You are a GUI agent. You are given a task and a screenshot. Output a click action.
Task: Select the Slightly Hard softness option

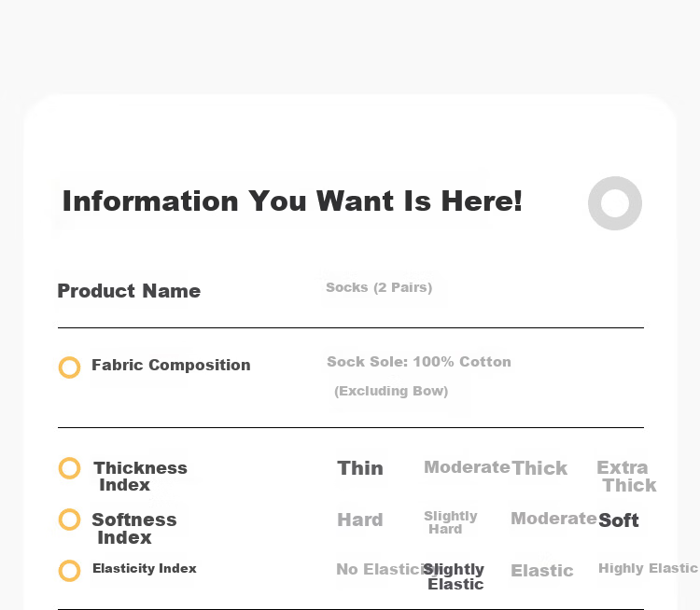click(451, 522)
